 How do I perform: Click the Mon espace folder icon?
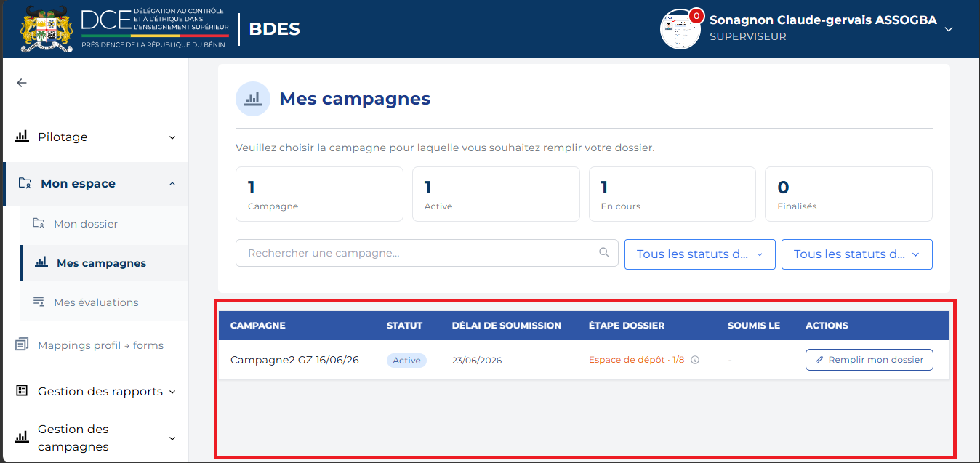25,183
